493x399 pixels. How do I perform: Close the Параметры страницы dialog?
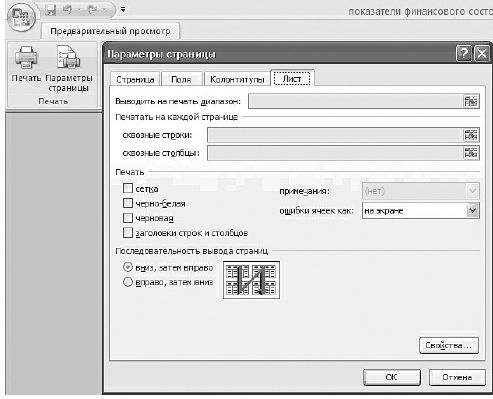point(482,54)
